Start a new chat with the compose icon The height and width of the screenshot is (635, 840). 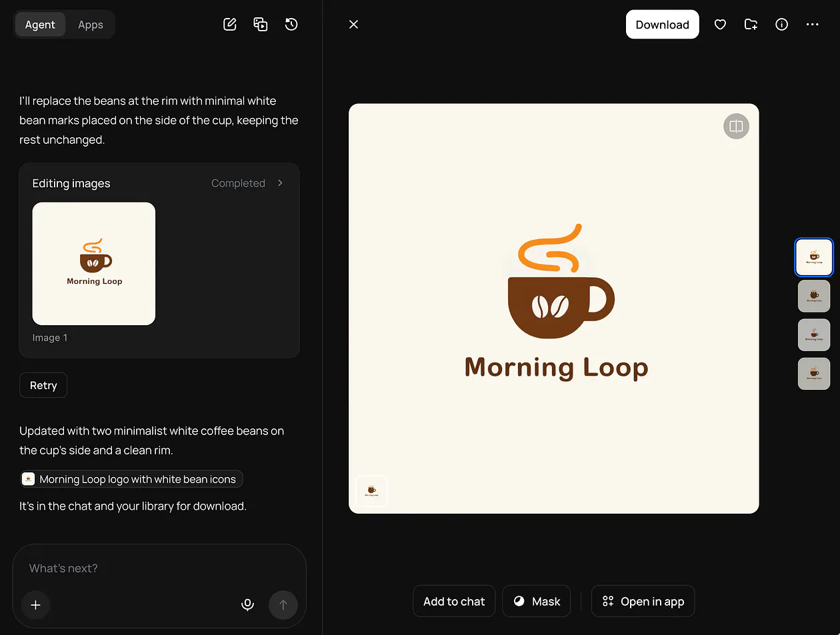[230, 25]
